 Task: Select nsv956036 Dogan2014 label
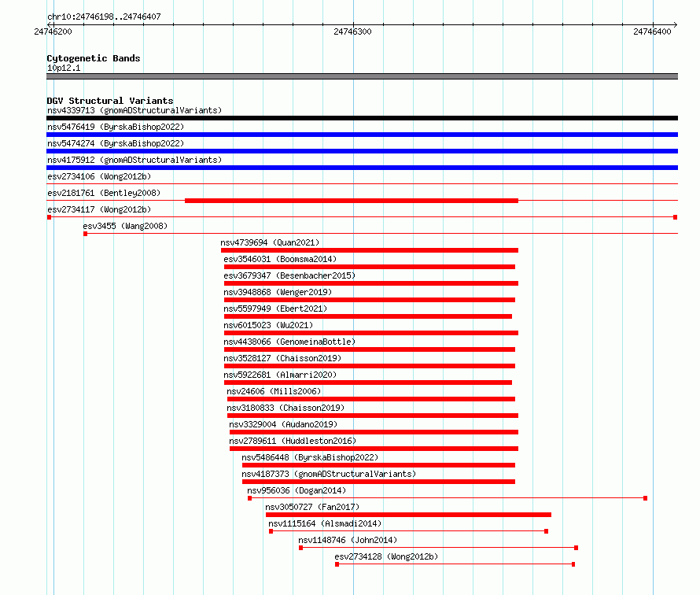point(297,490)
